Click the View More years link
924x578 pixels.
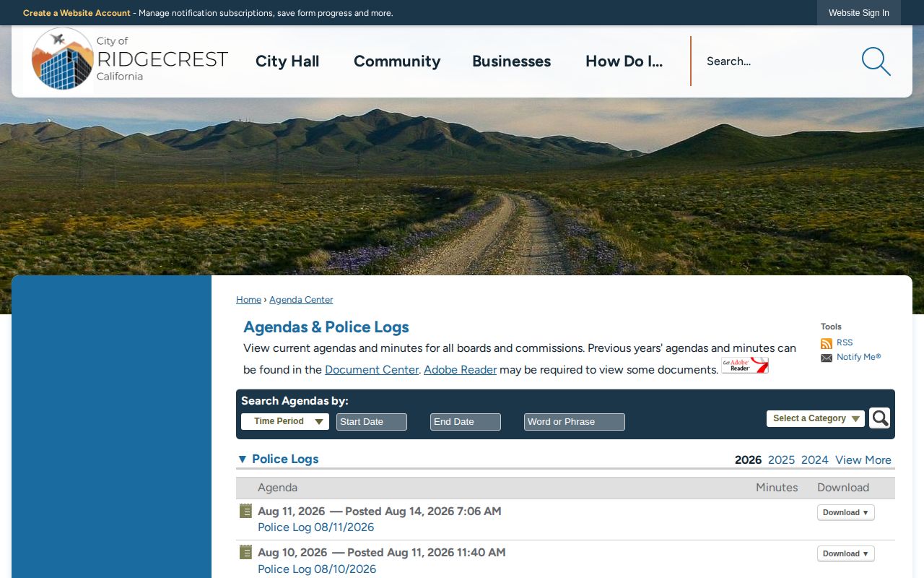click(x=863, y=460)
